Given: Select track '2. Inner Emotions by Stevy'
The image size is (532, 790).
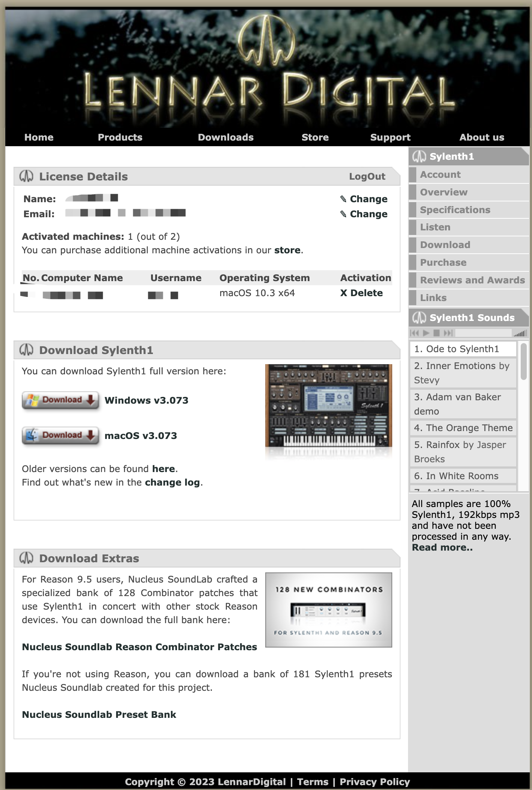Looking at the screenshot, I should [463, 373].
